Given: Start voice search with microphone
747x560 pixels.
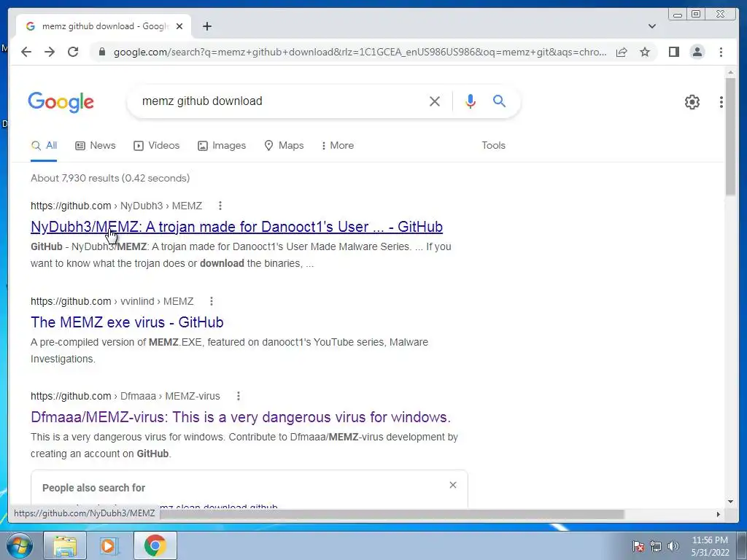Looking at the screenshot, I should [471, 101].
